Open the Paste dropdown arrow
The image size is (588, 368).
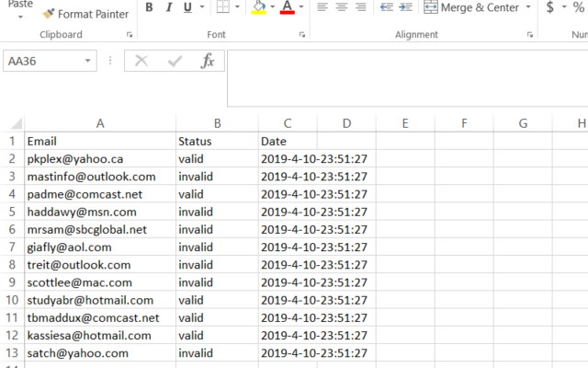point(20,17)
